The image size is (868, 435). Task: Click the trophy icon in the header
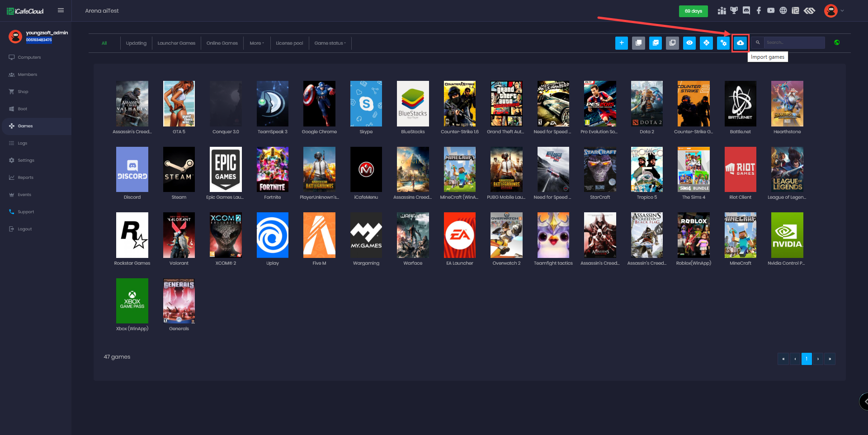[734, 11]
